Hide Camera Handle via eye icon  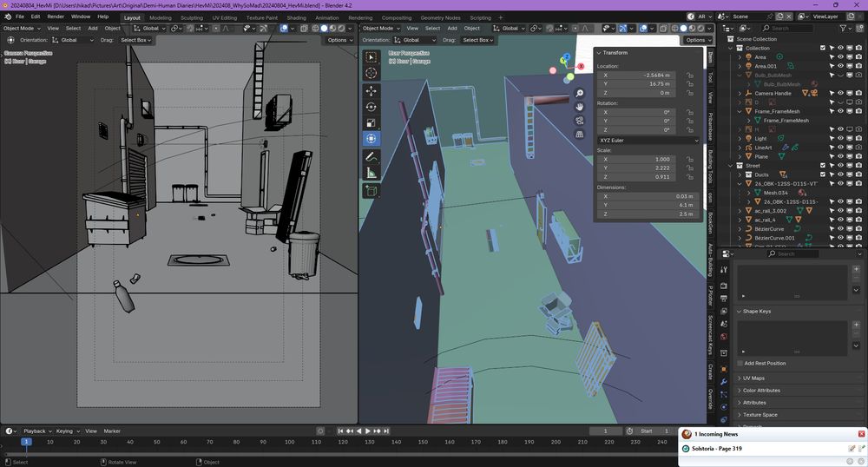point(840,94)
